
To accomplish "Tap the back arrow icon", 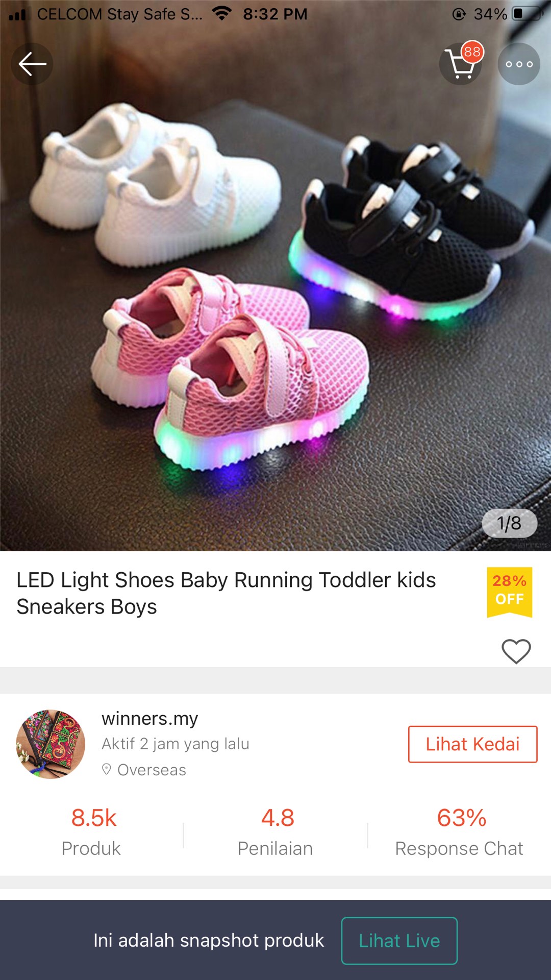I will tap(32, 64).
